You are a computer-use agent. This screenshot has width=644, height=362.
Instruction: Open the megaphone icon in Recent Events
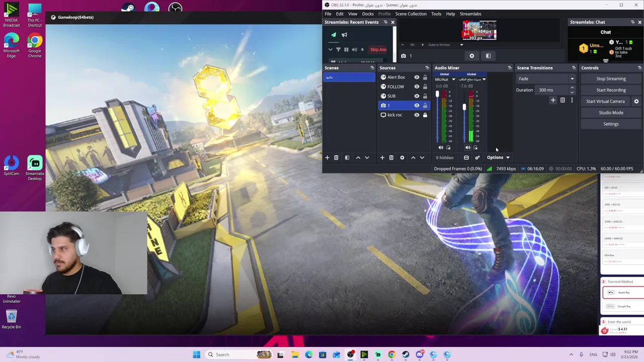pyautogui.click(x=344, y=35)
